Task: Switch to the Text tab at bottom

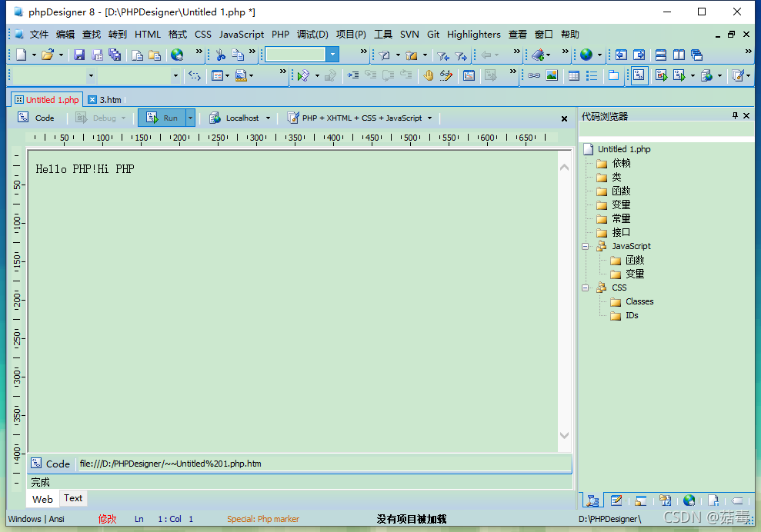Action: tap(73, 498)
